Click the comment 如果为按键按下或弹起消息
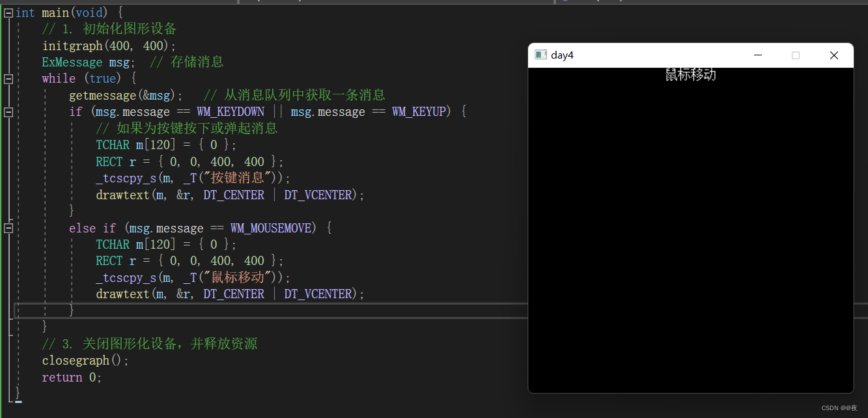The image size is (868, 418). (x=187, y=128)
